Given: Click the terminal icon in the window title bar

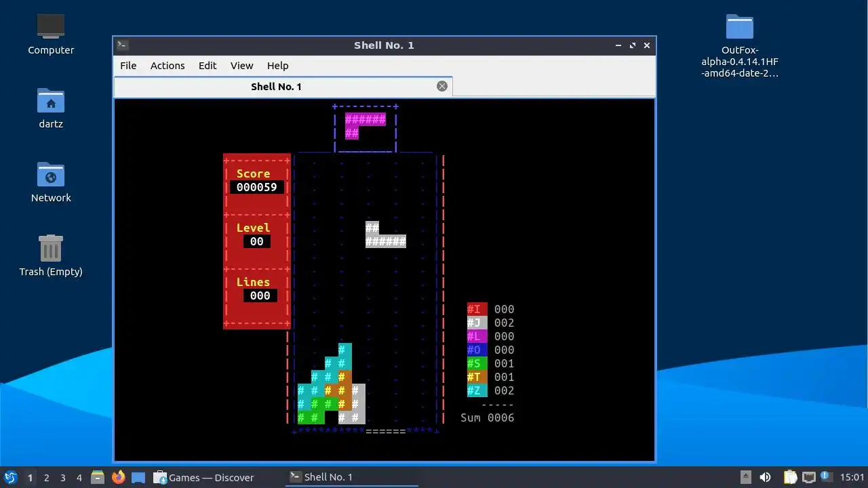Looking at the screenshot, I should pyautogui.click(x=122, y=45).
